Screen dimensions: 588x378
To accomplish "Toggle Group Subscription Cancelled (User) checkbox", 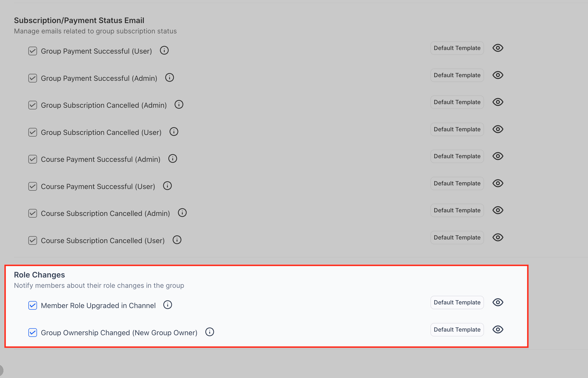I will click(33, 132).
